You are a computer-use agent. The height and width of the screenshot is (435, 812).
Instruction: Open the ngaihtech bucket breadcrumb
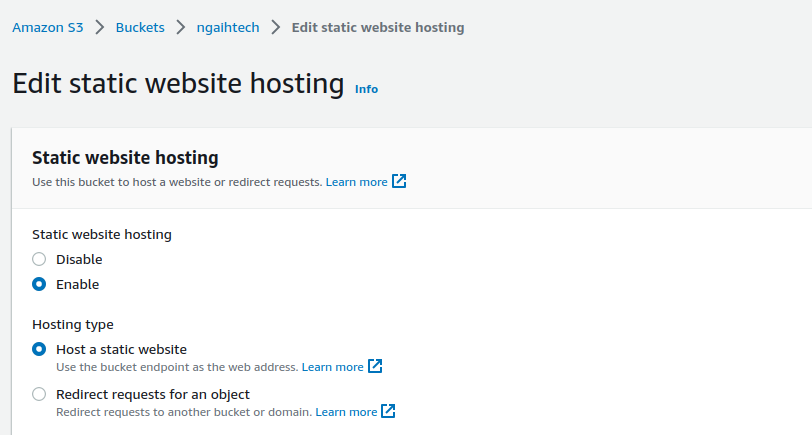(228, 27)
